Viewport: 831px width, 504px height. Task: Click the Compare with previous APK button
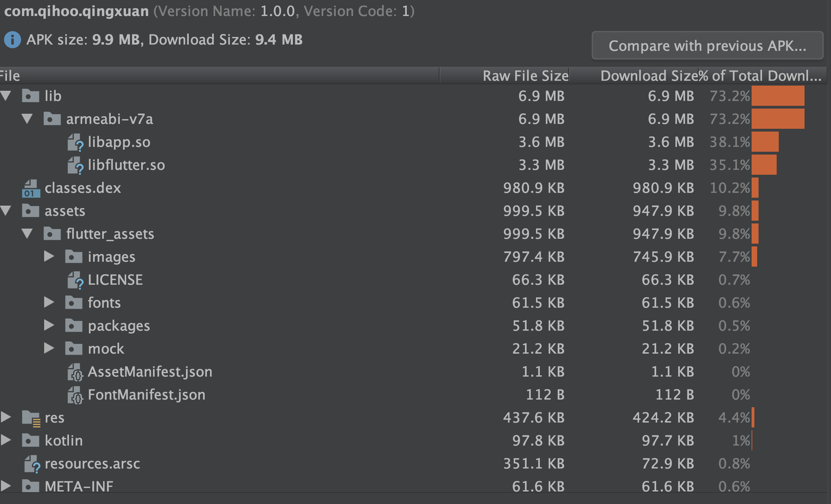[x=707, y=46]
